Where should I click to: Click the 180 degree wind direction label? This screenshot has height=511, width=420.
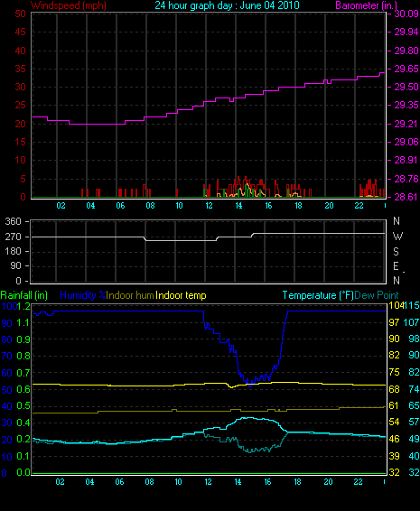pos(13,251)
